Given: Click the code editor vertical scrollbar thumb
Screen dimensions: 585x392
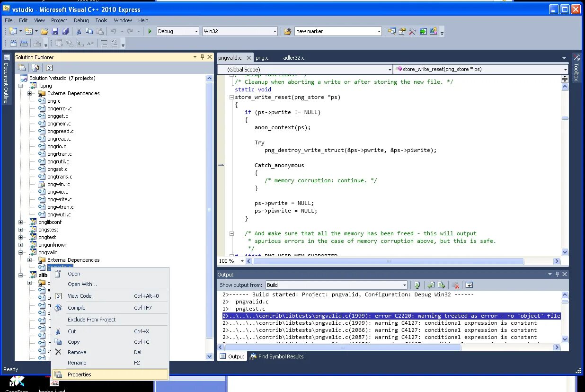Looking at the screenshot, I should click(x=565, y=118).
